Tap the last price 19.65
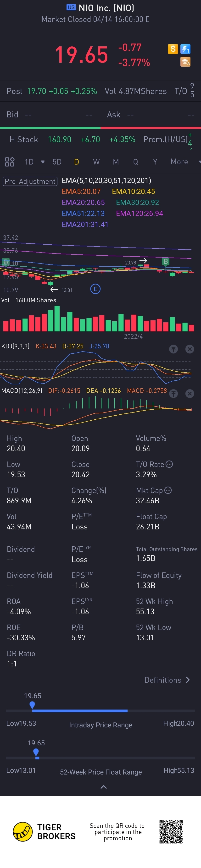Viewport: 201px width, 868px height. click(x=81, y=55)
